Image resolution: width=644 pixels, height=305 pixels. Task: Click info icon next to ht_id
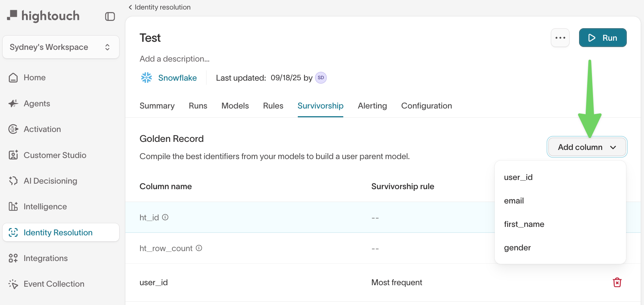click(165, 217)
